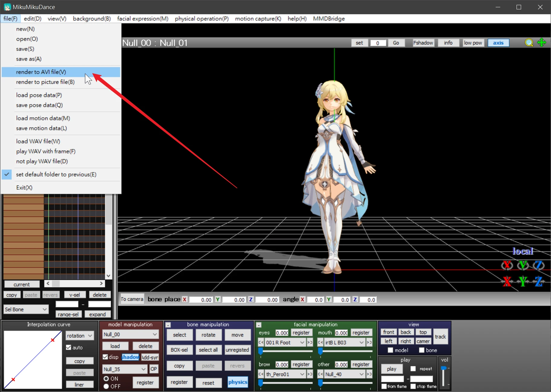Screen dimensions: 551x392
Task: Choose render to picture file menu item
Action: point(61,82)
